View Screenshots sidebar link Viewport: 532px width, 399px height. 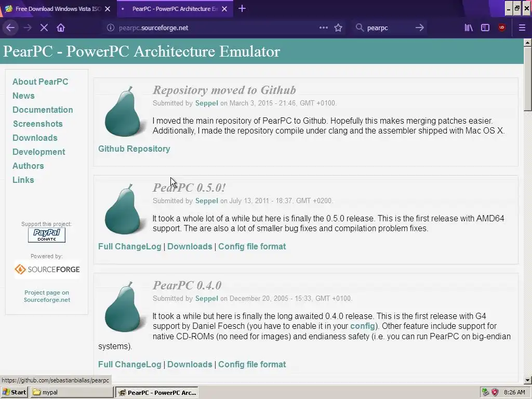[x=37, y=124]
